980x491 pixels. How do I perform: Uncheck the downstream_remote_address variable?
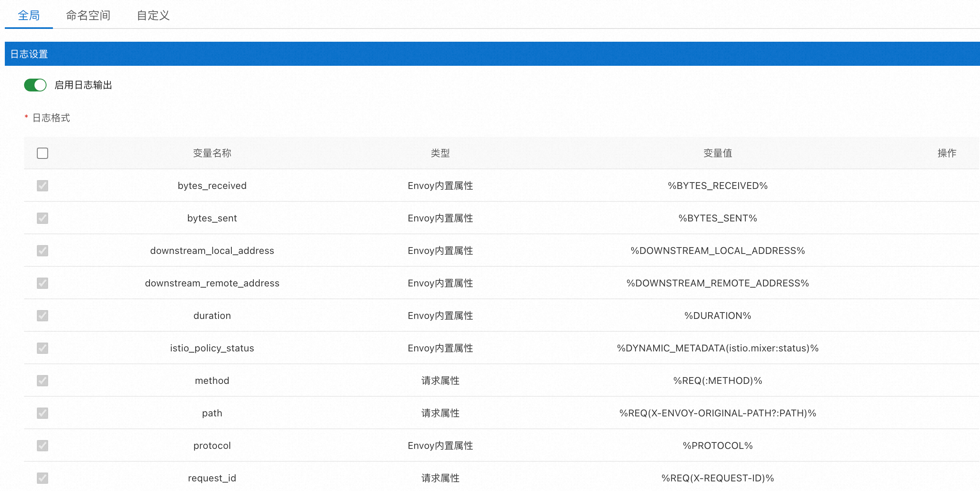tap(42, 283)
